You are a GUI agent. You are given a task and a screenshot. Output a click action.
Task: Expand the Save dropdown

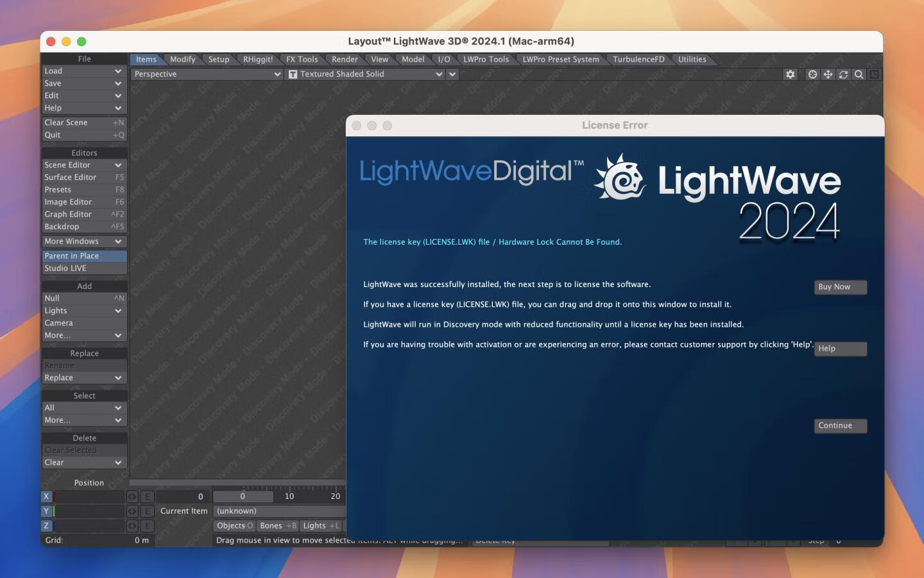(x=84, y=83)
